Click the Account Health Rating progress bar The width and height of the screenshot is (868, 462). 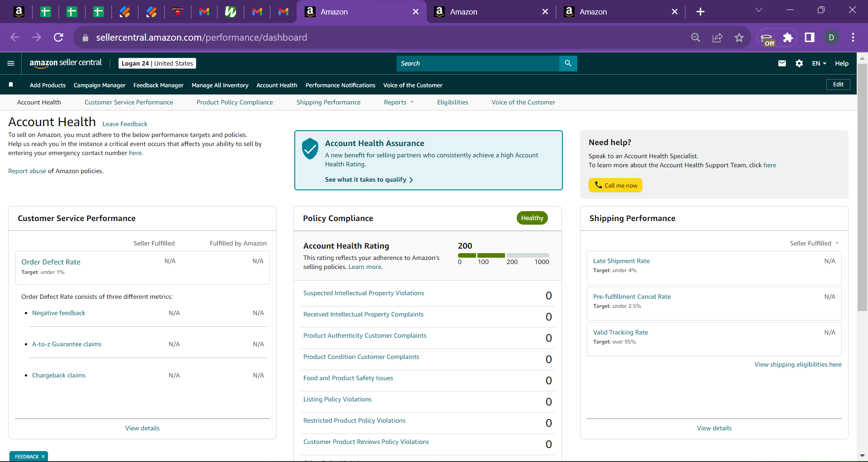pos(503,255)
